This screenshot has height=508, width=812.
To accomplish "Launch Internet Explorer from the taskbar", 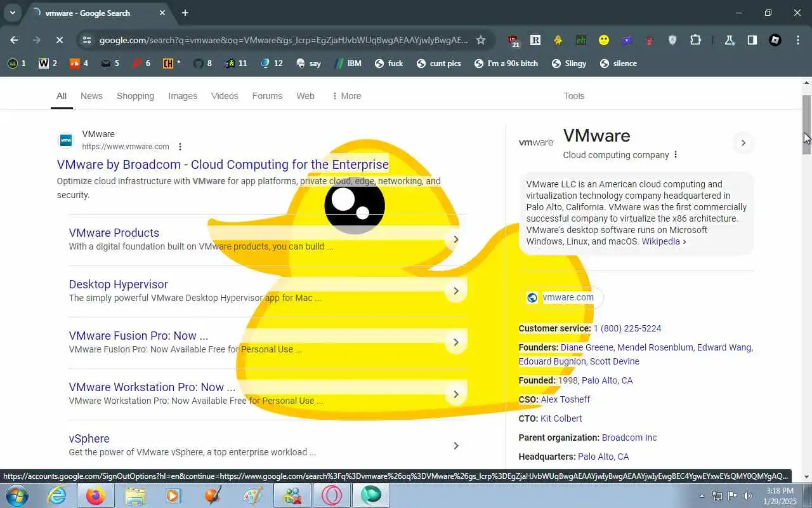I will point(57,495).
